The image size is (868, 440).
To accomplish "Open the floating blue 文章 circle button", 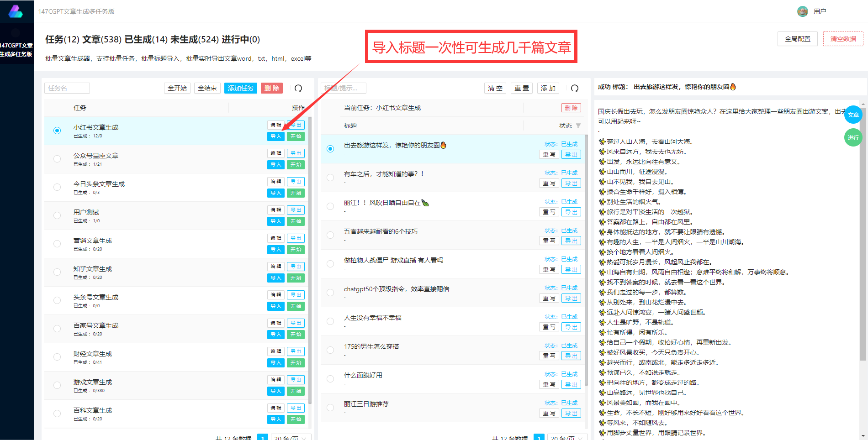I will coord(853,115).
